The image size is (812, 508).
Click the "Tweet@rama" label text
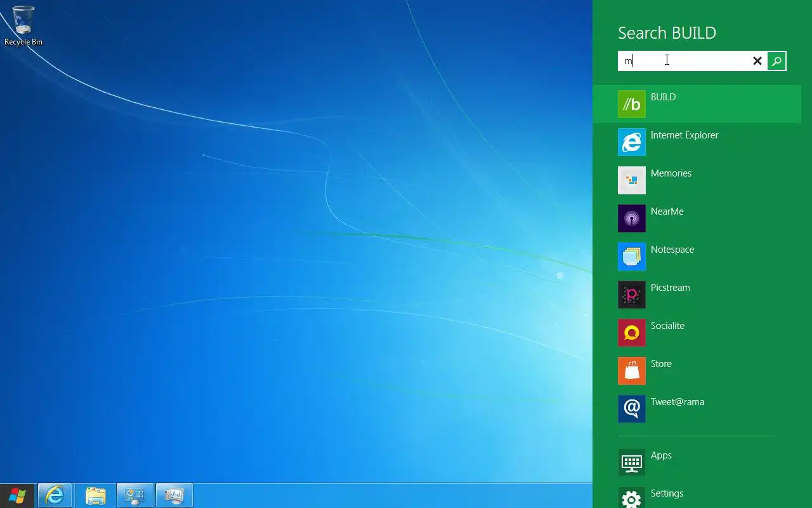678,402
